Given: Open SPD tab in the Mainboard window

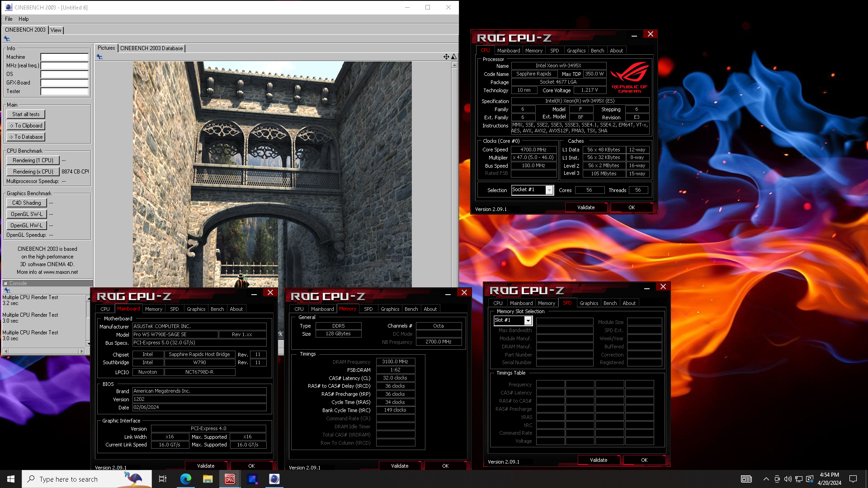Looking at the screenshot, I should 174,309.
